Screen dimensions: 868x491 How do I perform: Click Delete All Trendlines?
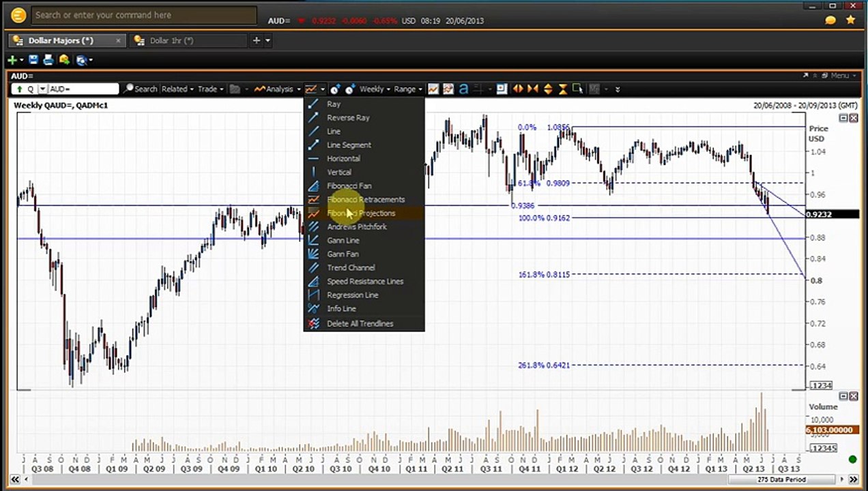tap(364, 324)
